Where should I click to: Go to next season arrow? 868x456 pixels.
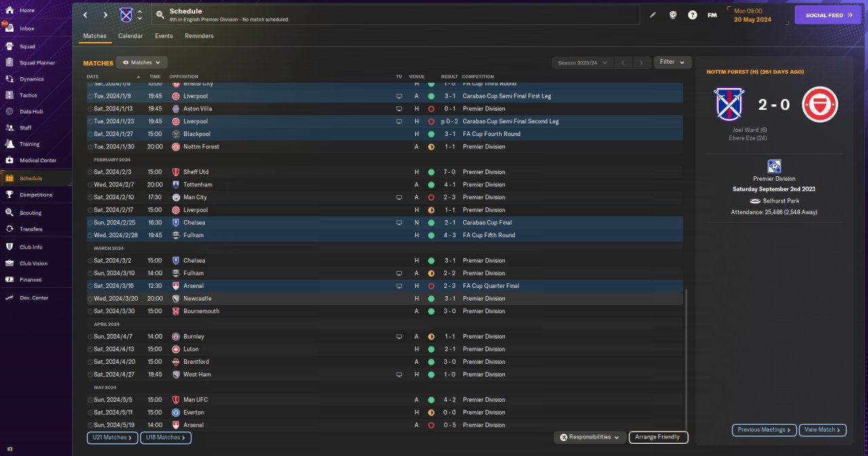tap(642, 62)
